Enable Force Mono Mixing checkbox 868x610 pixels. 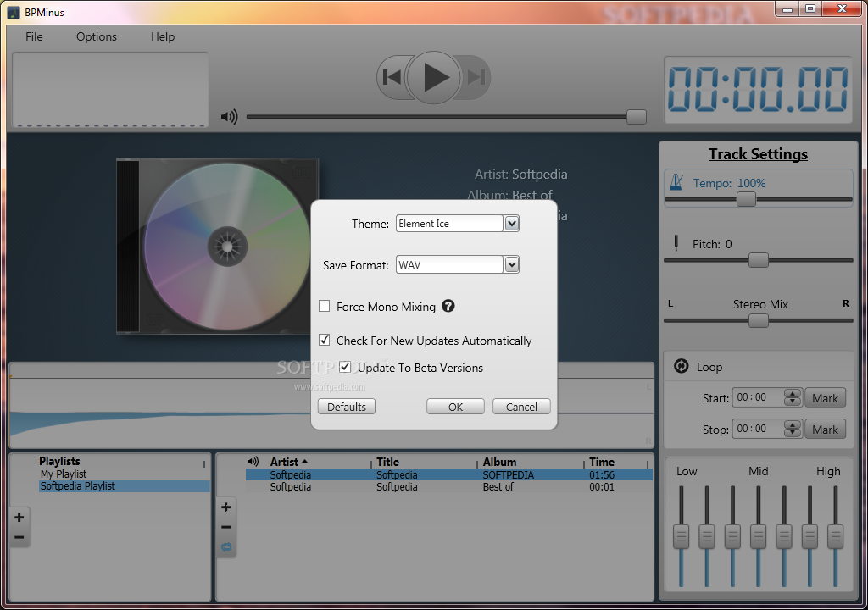coord(325,306)
